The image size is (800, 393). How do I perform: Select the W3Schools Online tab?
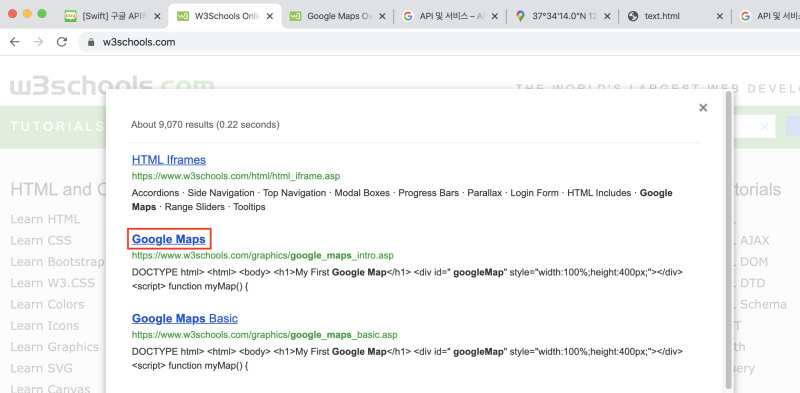[x=224, y=16]
